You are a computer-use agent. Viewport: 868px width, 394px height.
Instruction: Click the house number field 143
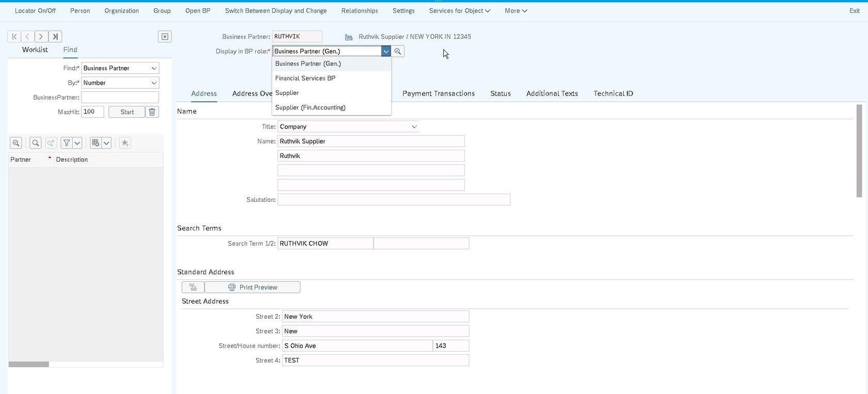point(451,346)
